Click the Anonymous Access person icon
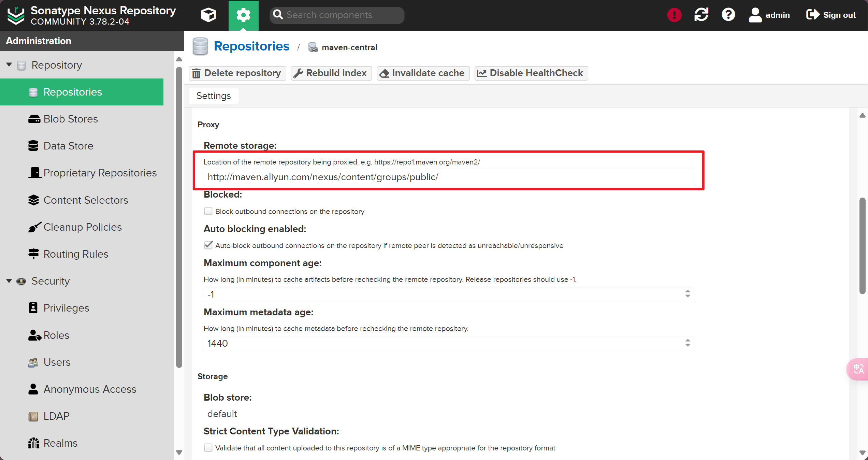868x460 pixels. pos(33,389)
